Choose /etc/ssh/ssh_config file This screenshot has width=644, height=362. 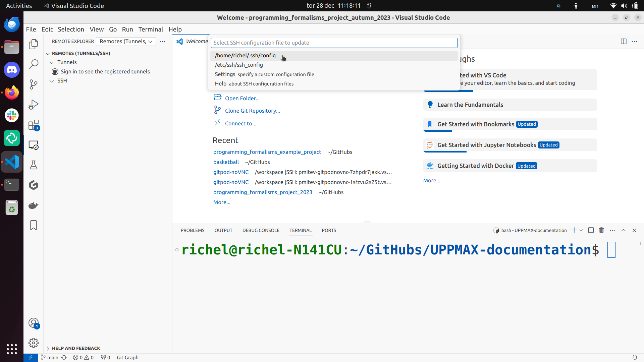point(334,65)
